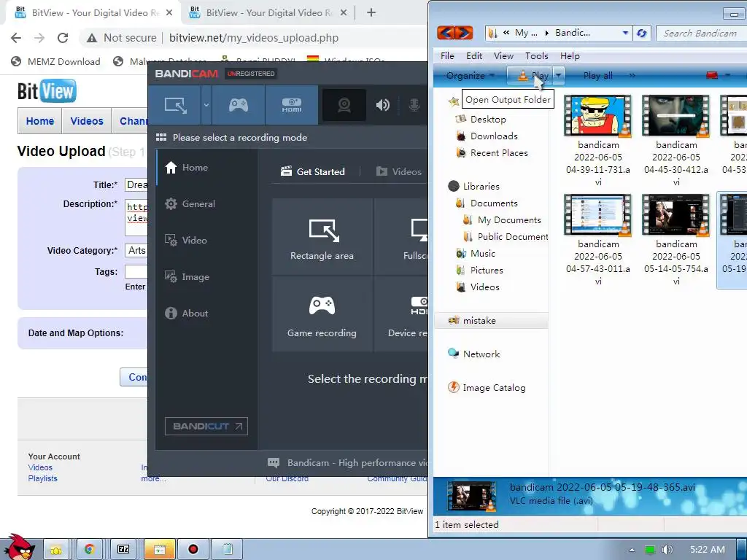Screen dimensions: 747x560
Task: Go back in Chrome browser
Action: [16, 38]
